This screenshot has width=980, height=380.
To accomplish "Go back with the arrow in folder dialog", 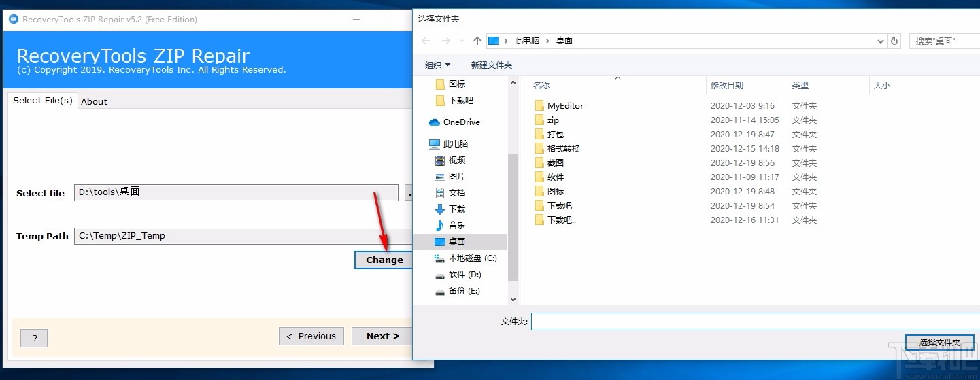I will click(426, 41).
